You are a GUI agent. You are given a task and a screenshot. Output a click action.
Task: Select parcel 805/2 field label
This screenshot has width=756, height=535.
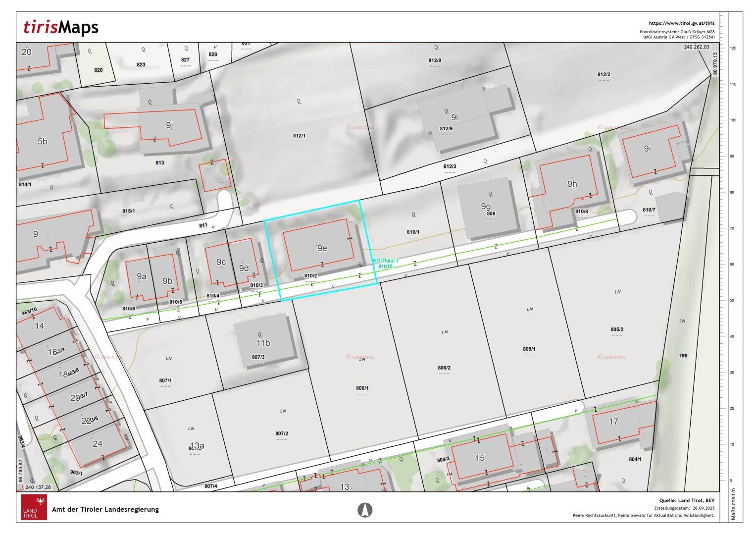[617, 329]
